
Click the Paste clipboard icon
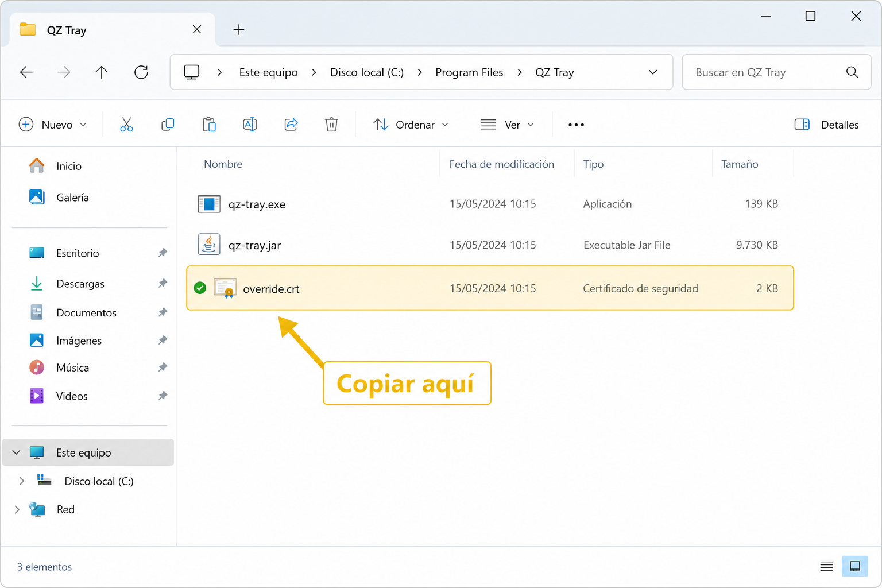coord(209,125)
